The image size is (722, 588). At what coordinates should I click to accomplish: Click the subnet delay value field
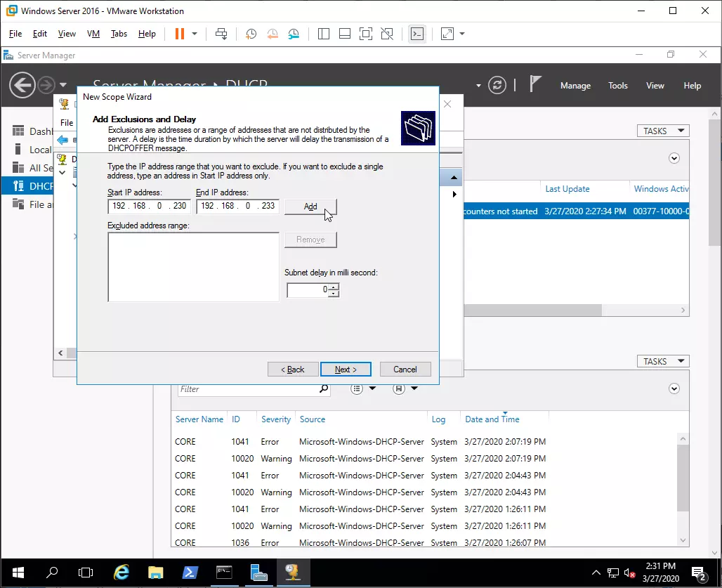(308, 289)
